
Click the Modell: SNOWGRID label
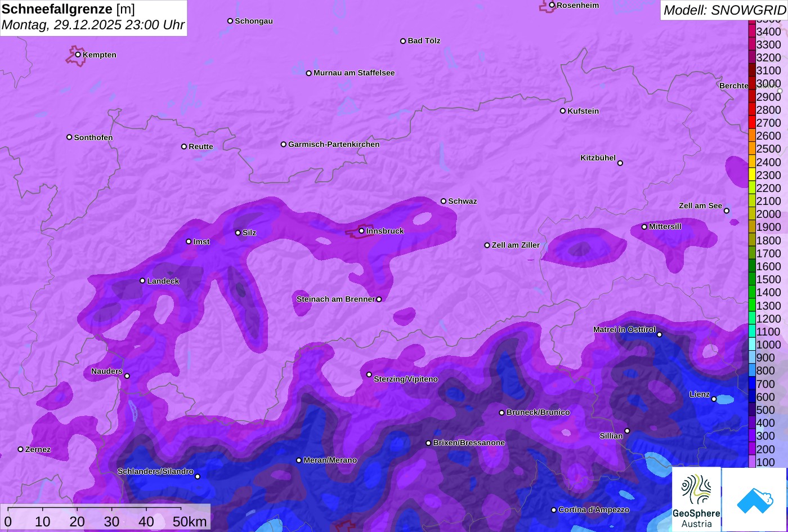click(724, 10)
